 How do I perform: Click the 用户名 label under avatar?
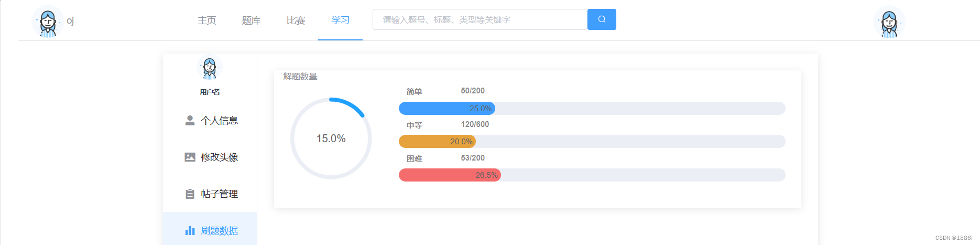(x=210, y=92)
